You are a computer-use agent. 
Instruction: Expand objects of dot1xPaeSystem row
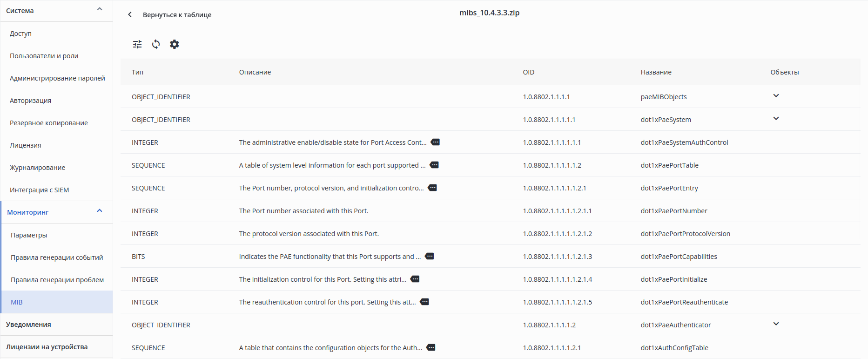[x=776, y=119]
